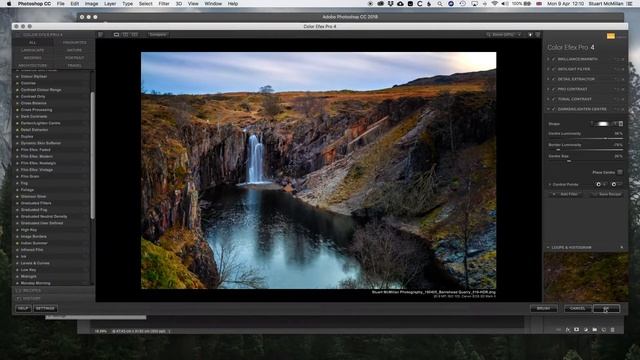Click the OK button

pyautogui.click(x=606, y=309)
